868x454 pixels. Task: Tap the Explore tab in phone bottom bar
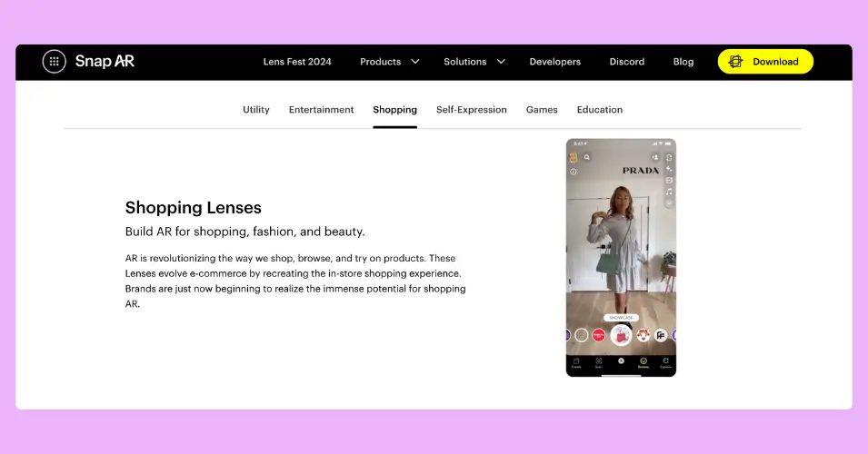coord(666,363)
